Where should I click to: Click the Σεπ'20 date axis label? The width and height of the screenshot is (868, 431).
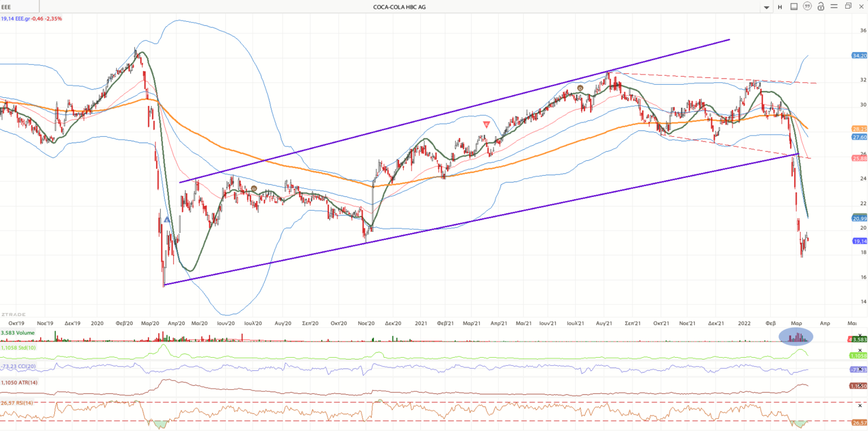pyautogui.click(x=310, y=323)
